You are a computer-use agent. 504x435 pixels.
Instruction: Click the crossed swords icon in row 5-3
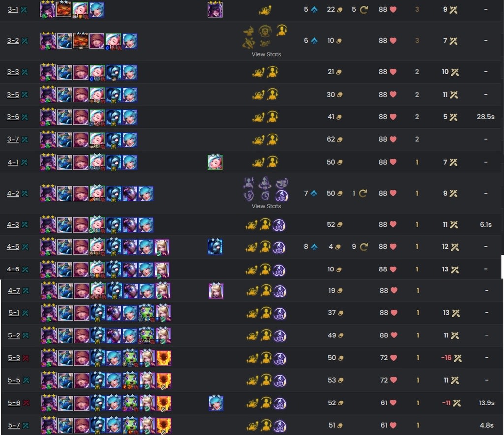[x=457, y=358]
